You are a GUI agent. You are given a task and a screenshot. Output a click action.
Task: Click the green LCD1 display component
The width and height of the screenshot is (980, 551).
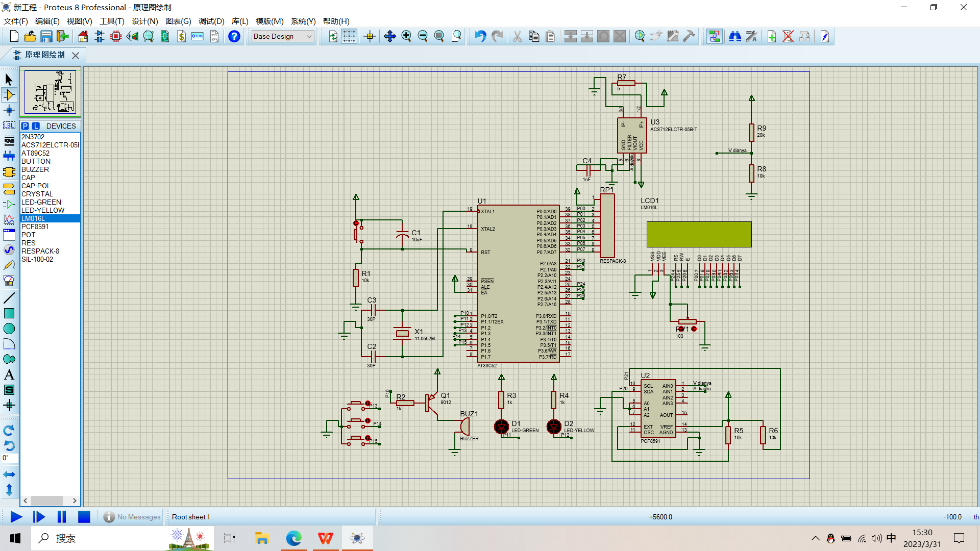tap(699, 234)
